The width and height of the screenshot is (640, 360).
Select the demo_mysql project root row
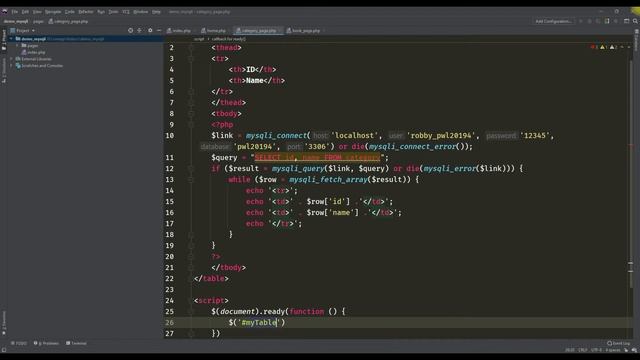pos(86,39)
